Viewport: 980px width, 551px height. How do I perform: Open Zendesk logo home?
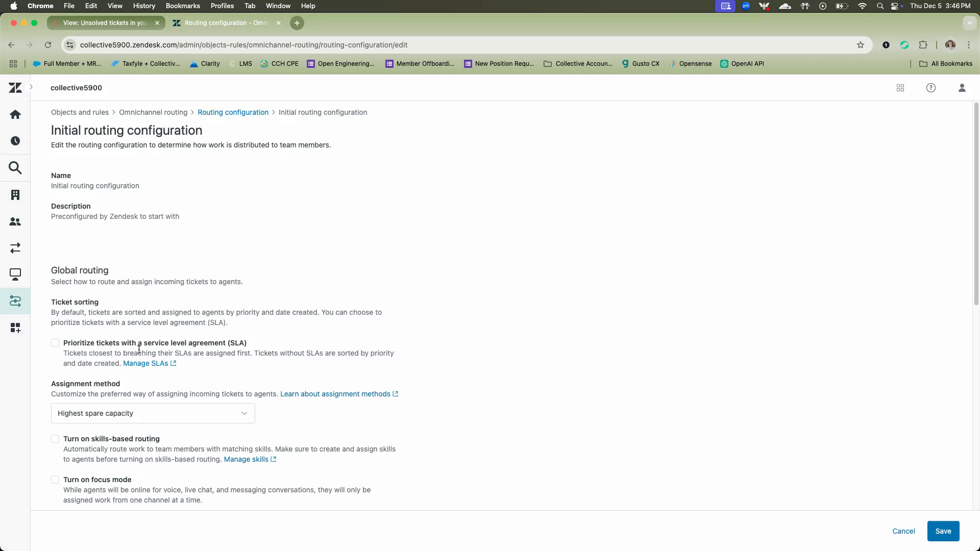coord(15,88)
